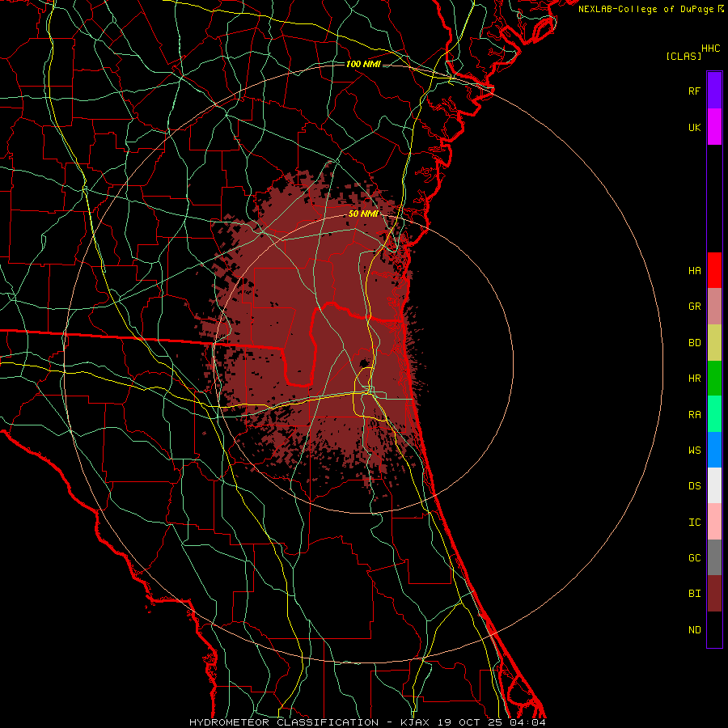Click the HA legend label
Viewport: 728px width, 728px height.
pyautogui.click(x=694, y=270)
